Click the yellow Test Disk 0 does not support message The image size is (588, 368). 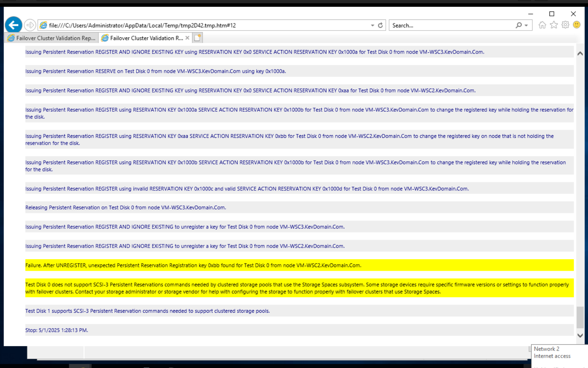(299, 288)
